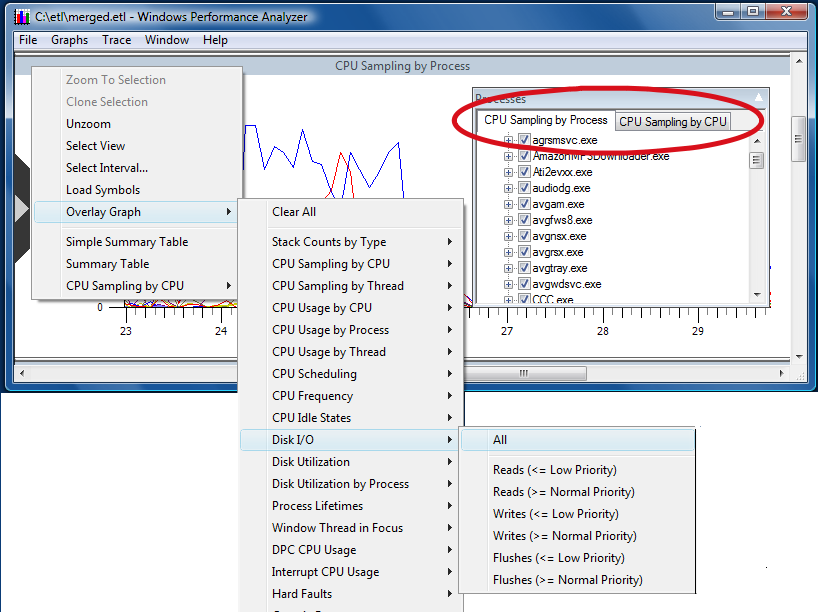This screenshot has width=818, height=612.
Task: Expand the avgwdsvc.exe process node
Action: click(x=510, y=284)
